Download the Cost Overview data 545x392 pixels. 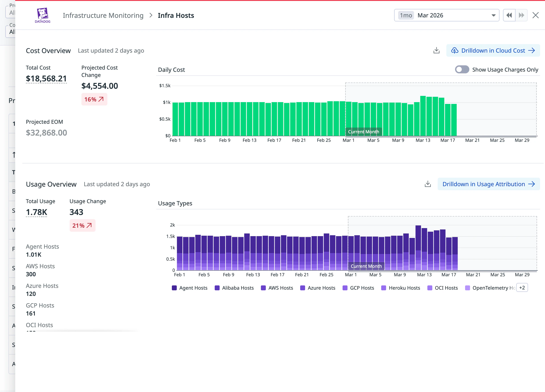click(436, 50)
